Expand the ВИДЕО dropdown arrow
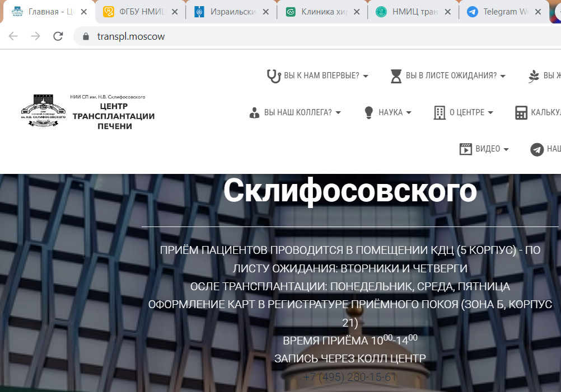 click(x=506, y=149)
